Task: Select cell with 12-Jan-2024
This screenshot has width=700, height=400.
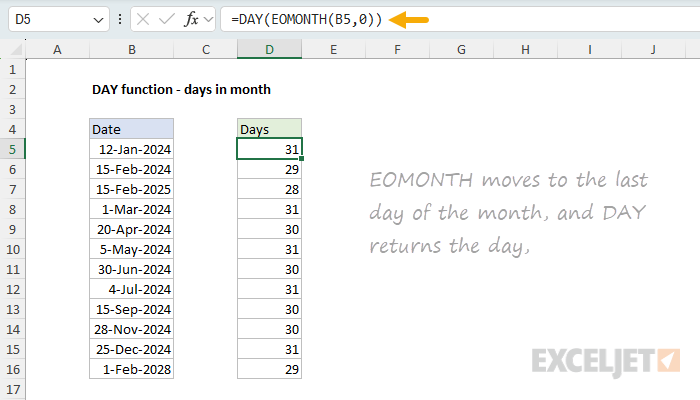Action: tap(132, 150)
